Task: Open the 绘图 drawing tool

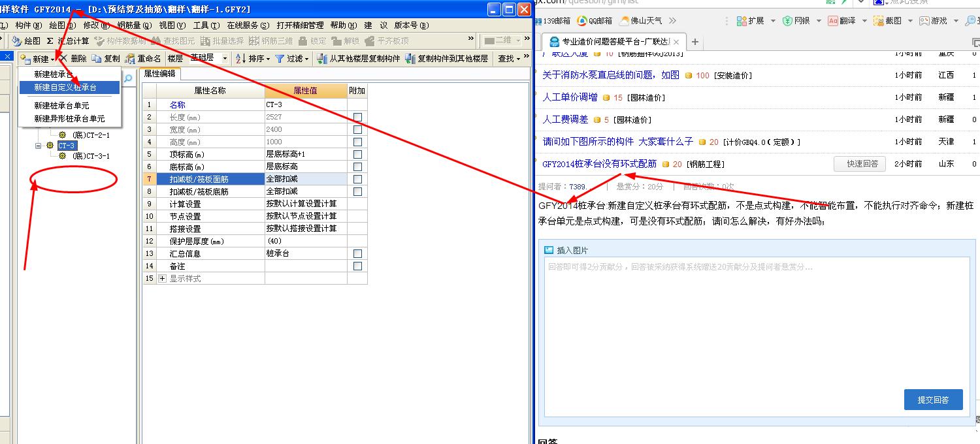Action: (26, 41)
